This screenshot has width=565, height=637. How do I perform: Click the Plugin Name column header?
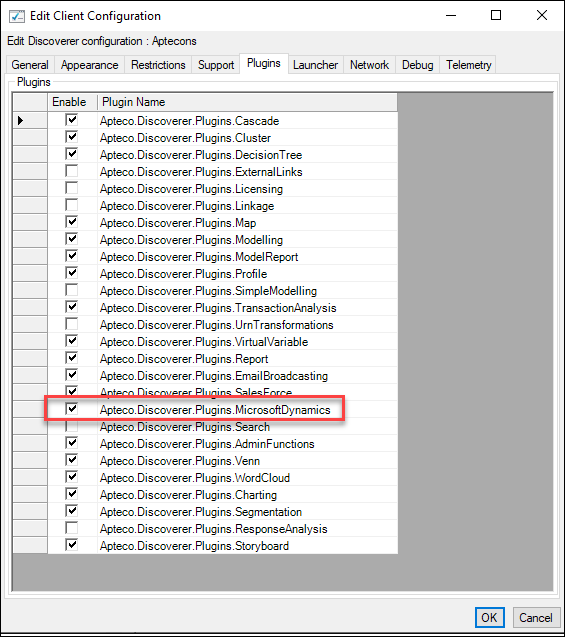[x=247, y=102]
